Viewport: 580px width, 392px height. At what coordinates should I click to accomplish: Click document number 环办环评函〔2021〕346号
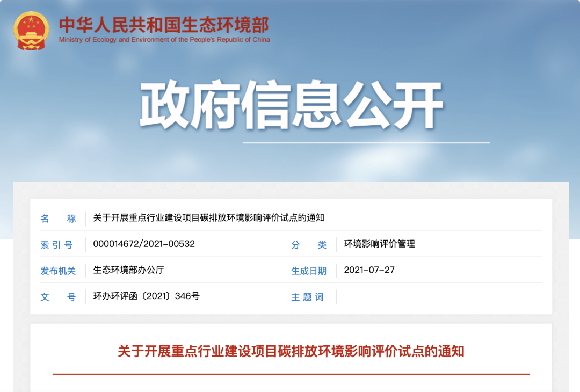(x=146, y=296)
